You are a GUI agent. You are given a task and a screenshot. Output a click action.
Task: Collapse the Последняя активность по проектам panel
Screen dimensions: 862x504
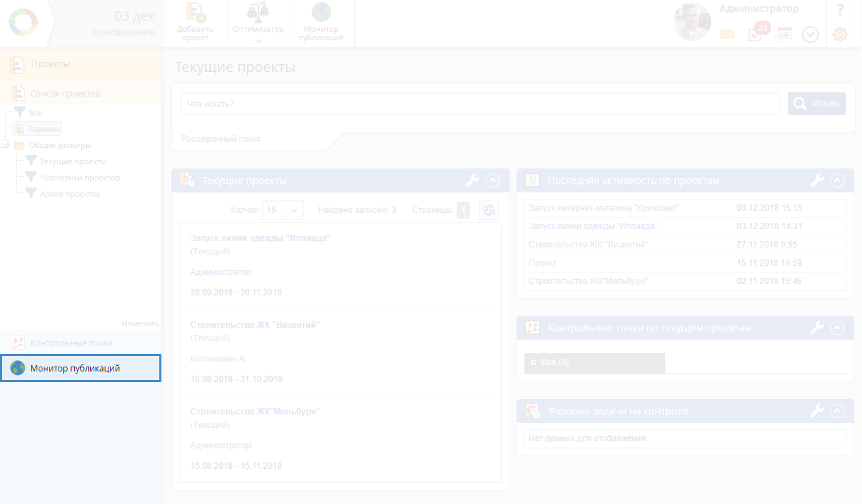pos(837,180)
